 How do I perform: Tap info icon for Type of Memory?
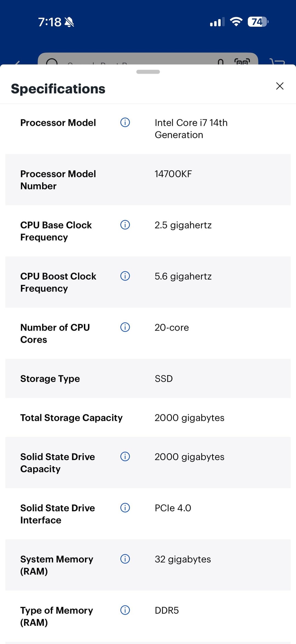[125, 610]
